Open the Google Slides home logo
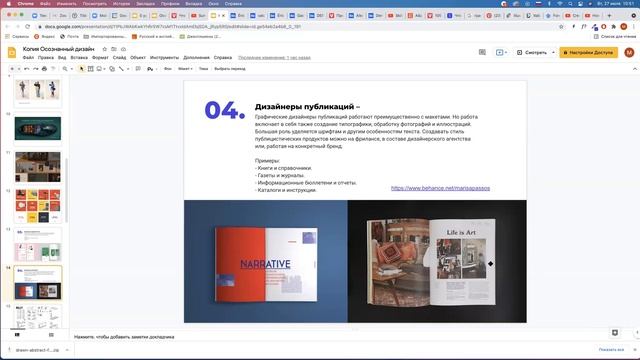The height and width of the screenshot is (360, 640). click(12, 52)
